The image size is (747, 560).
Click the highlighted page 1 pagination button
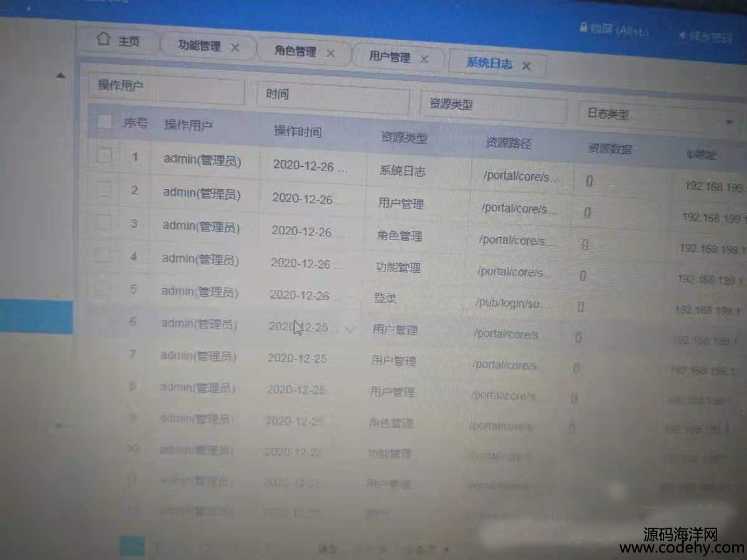[x=131, y=546]
